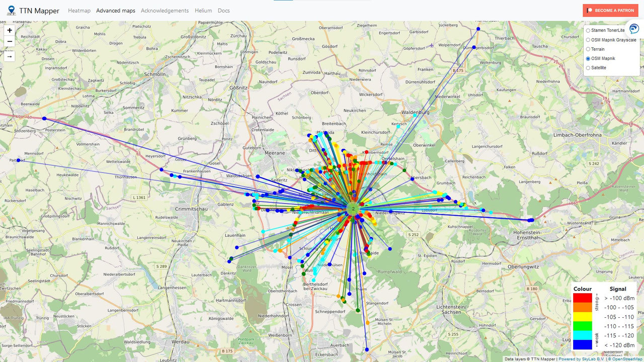Zoom in with the plus button
The height and width of the screenshot is (362, 644).
pos(10,30)
